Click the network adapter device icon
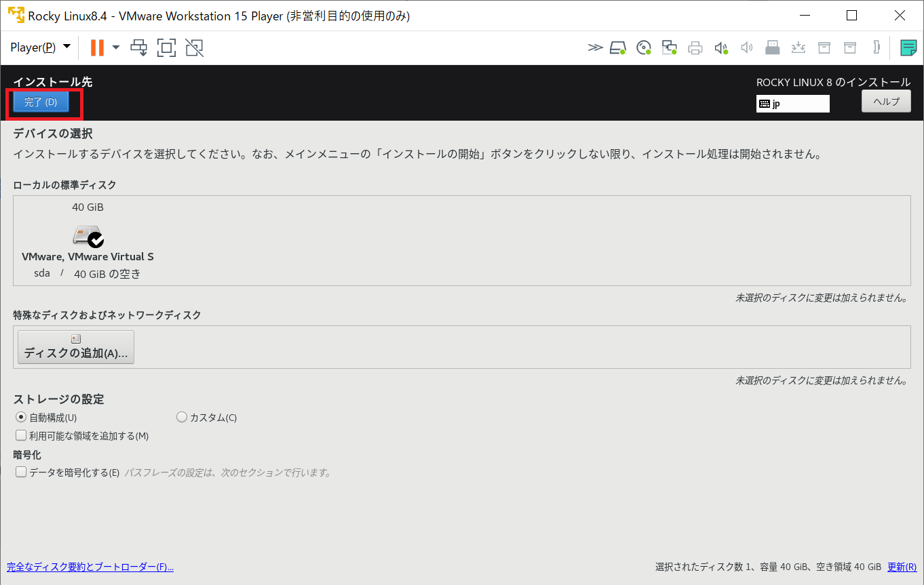The image size is (924, 585). pos(670,47)
